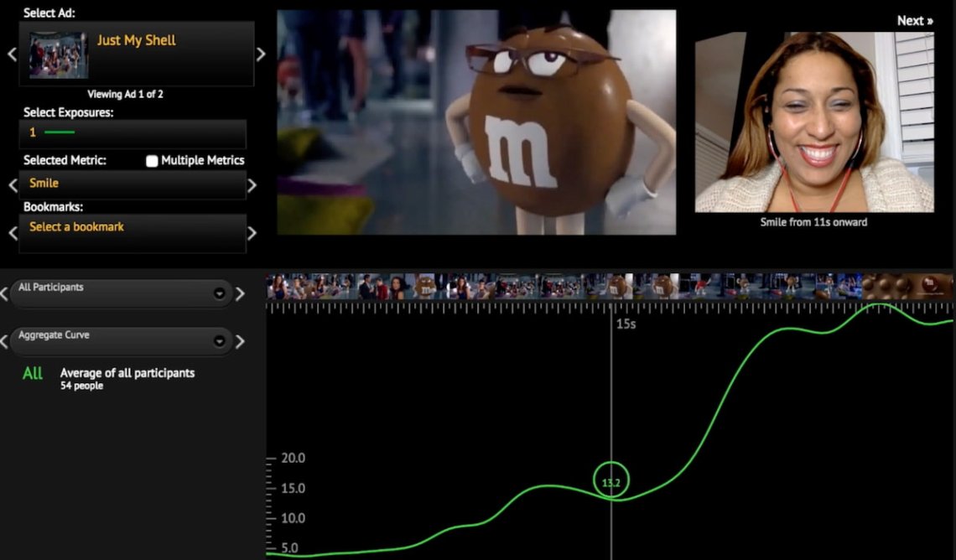The height and width of the screenshot is (560, 956).
Task: Click the next bookmark arrow right of Bookmarks field
Action: [252, 233]
